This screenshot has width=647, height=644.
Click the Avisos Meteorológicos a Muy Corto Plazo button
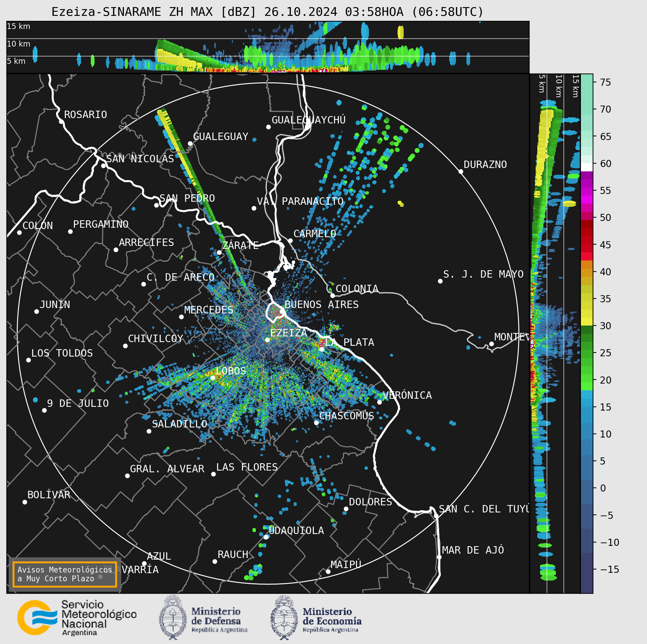(x=64, y=574)
